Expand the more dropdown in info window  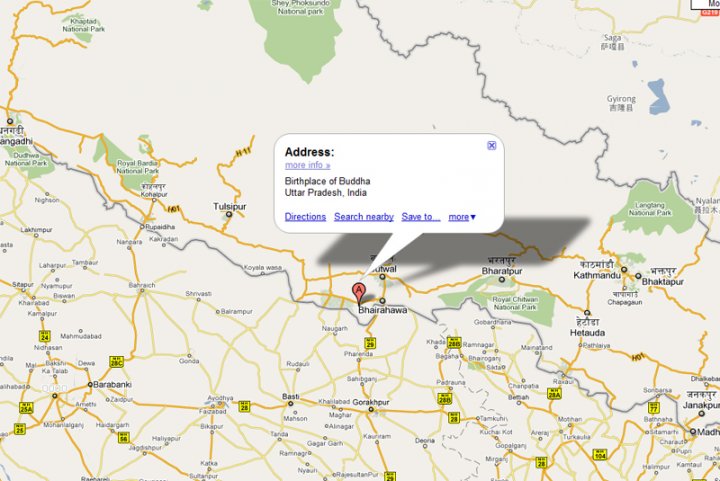pos(462,217)
